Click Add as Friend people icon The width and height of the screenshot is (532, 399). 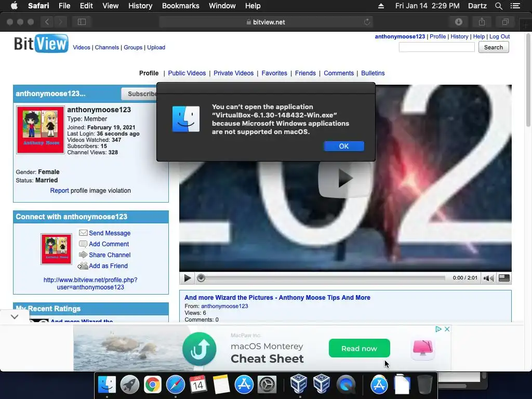tap(83, 265)
